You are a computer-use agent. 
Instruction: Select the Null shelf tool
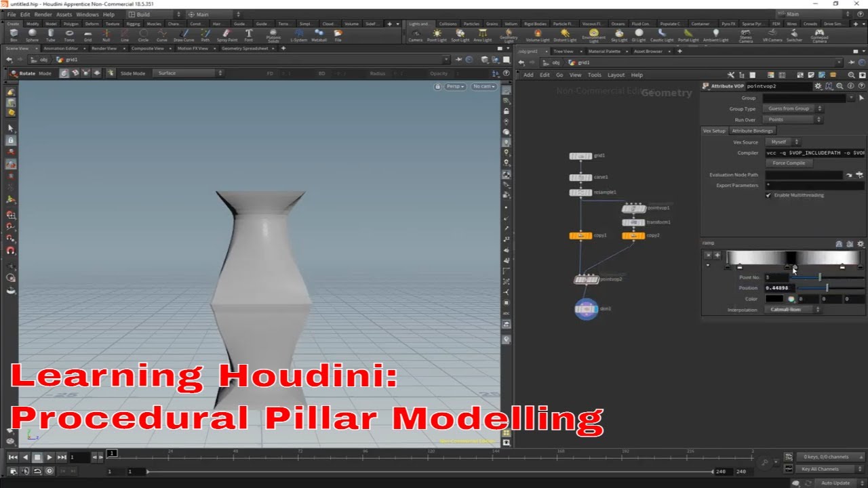pyautogui.click(x=106, y=35)
